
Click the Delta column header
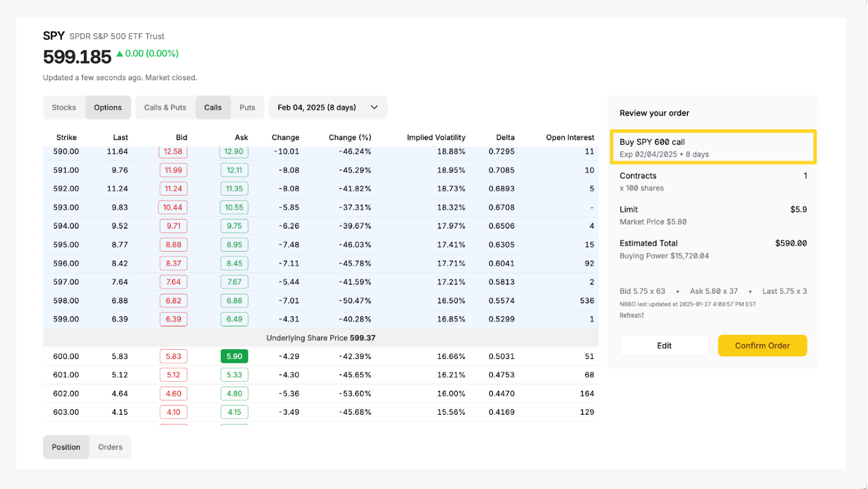(505, 137)
